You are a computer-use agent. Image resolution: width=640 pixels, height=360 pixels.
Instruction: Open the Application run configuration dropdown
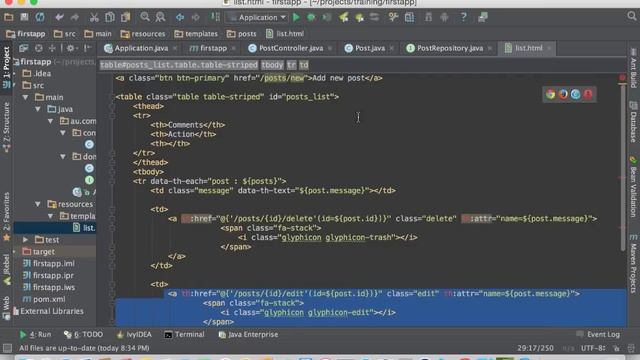click(x=258, y=17)
